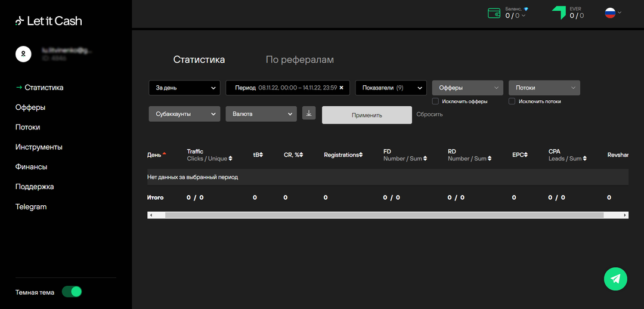Toggle the dark theme switch

72,292
